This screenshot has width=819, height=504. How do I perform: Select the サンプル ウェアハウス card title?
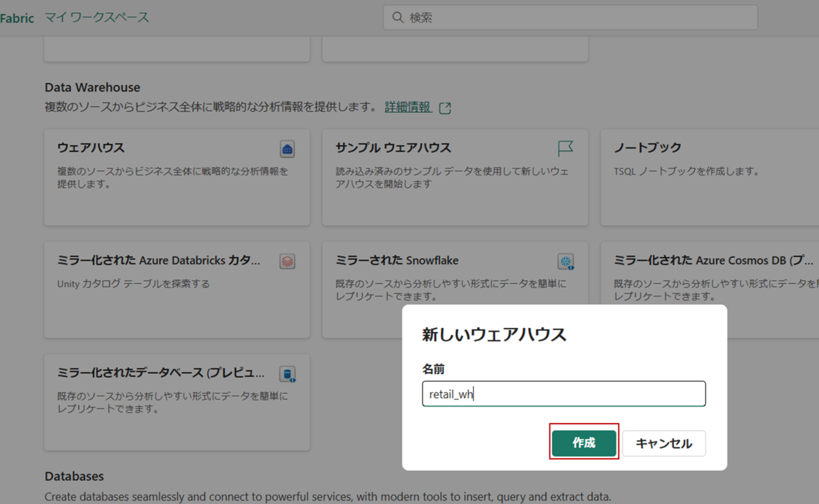coord(393,148)
